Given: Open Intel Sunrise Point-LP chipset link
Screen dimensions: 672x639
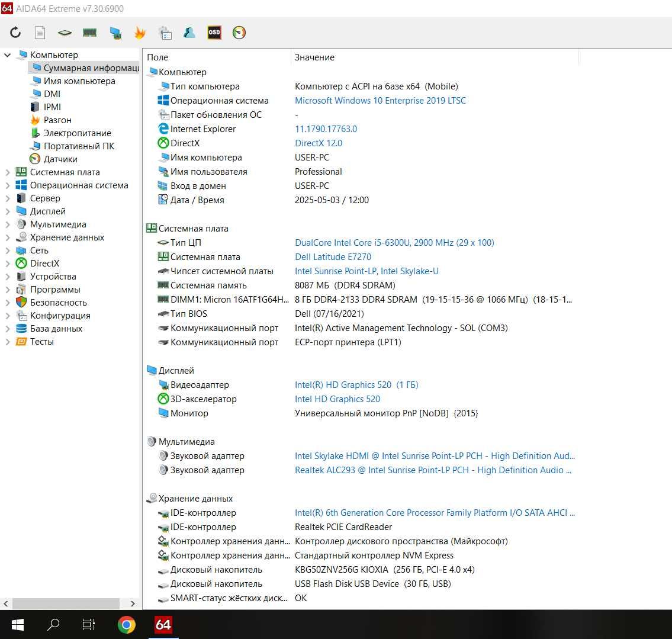Looking at the screenshot, I should (366, 271).
